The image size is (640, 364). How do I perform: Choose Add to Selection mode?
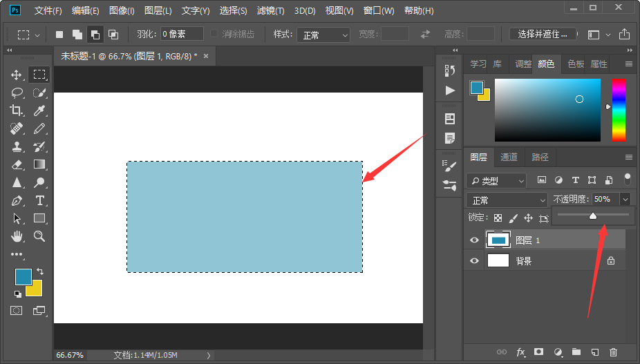coord(77,35)
